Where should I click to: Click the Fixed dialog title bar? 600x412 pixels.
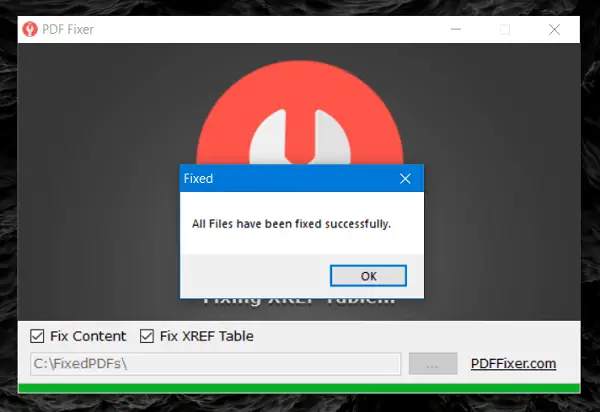(289, 178)
